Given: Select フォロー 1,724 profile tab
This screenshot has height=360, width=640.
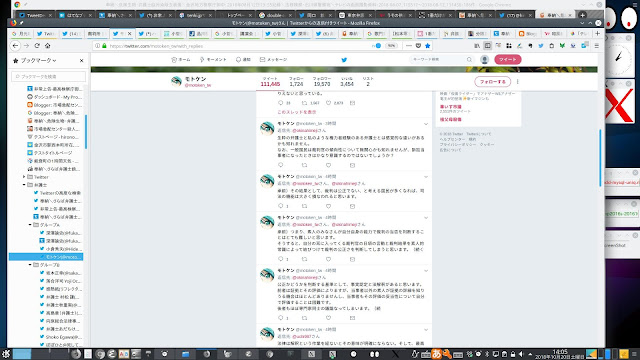Looking at the screenshot, I should (x=296, y=82).
